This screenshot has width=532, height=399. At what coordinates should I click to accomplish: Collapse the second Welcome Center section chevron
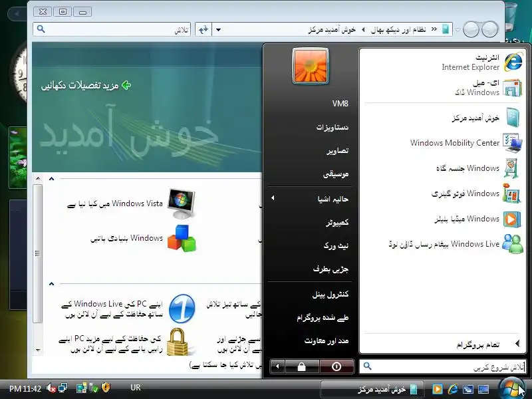(52, 284)
